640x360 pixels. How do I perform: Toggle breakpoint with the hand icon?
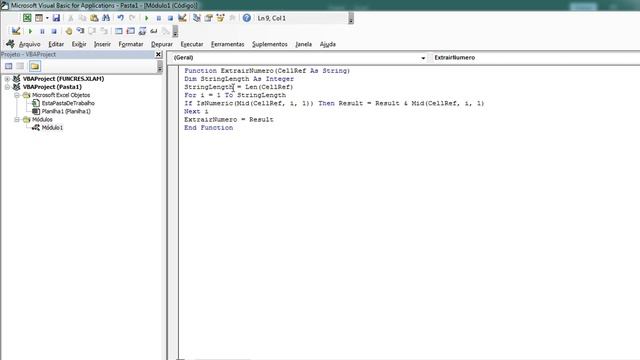(x=69, y=31)
